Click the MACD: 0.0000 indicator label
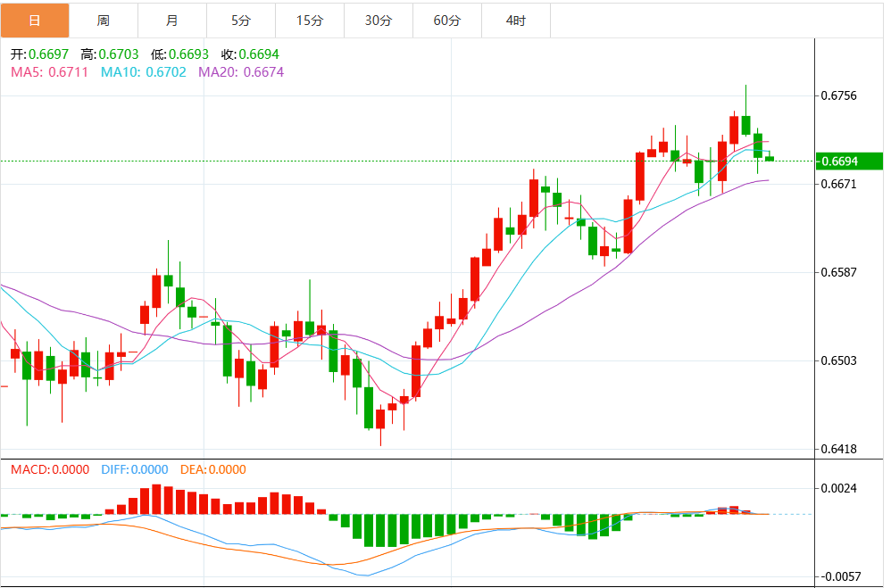 pyautogui.click(x=50, y=469)
